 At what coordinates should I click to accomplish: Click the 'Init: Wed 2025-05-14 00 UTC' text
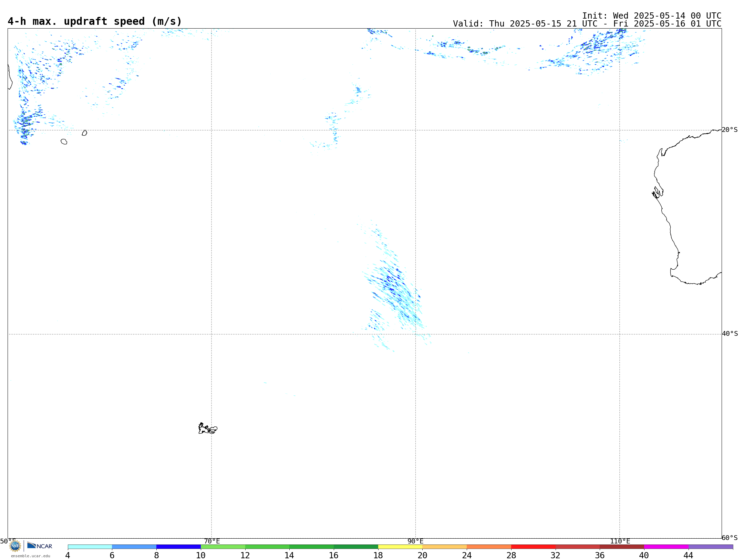pyautogui.click(x=652, y=16)
